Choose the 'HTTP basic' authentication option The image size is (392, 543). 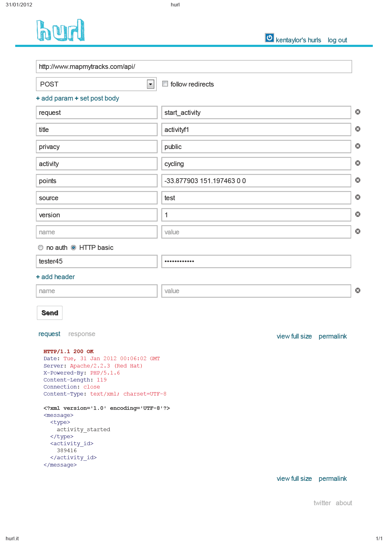click(74, 248)
